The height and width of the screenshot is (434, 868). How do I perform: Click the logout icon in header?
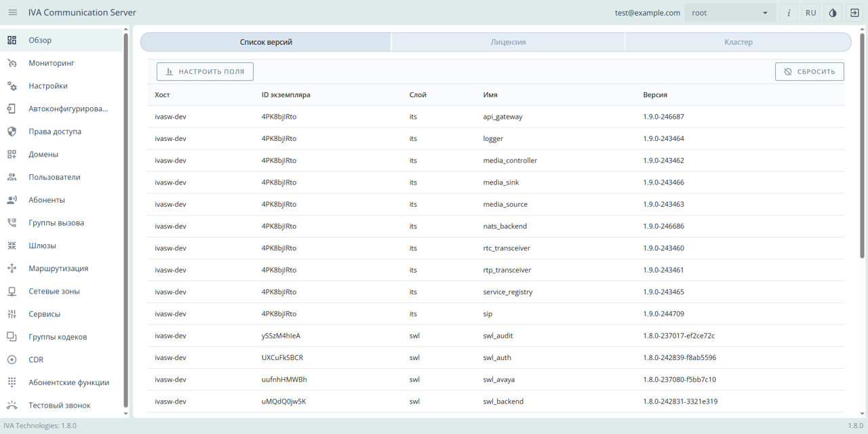[854, 13]
